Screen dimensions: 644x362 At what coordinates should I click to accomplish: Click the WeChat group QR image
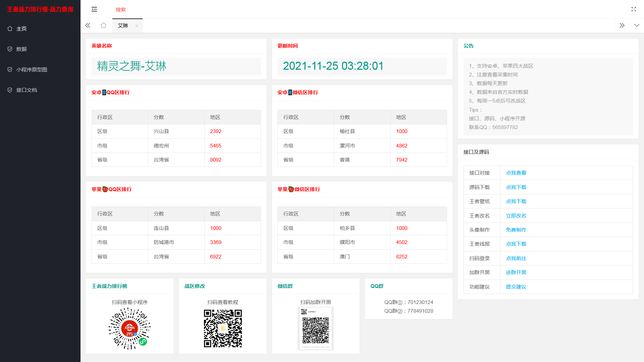(316, 328)
